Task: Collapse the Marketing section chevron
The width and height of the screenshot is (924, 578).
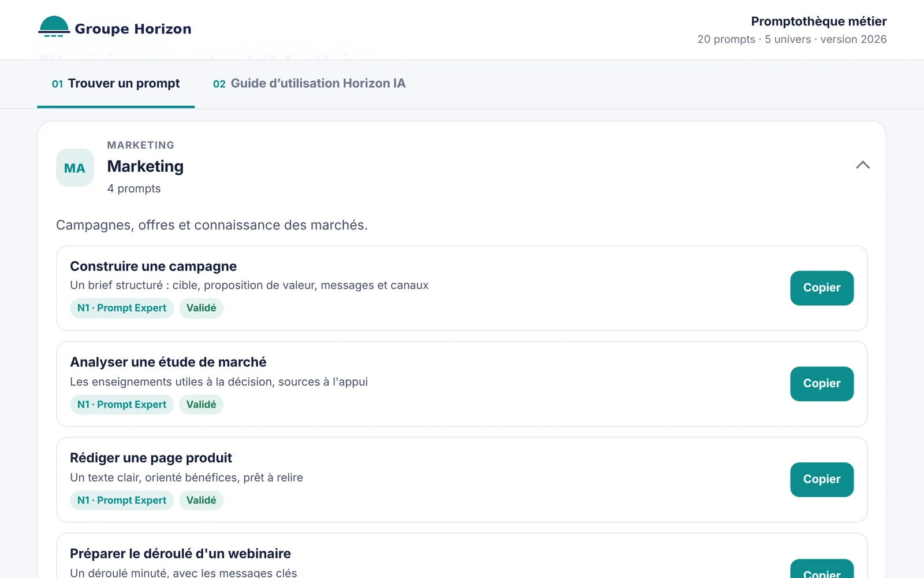Action: pyautogui.click(x=862, y=165)
